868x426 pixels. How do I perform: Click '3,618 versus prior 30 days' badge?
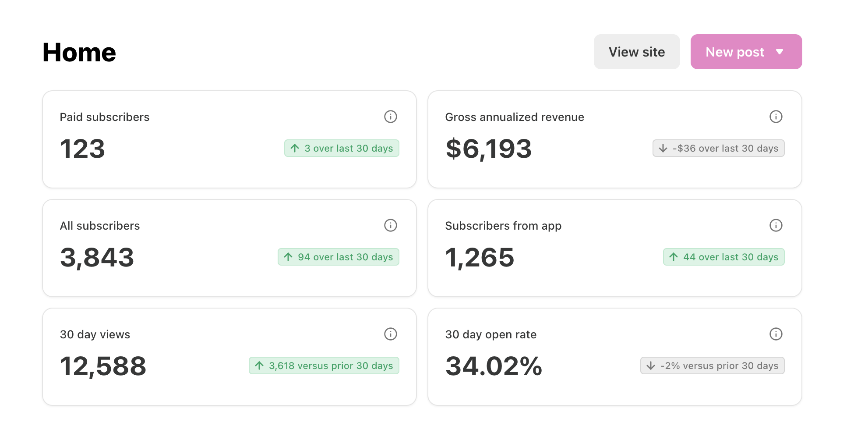click(324, 366)
